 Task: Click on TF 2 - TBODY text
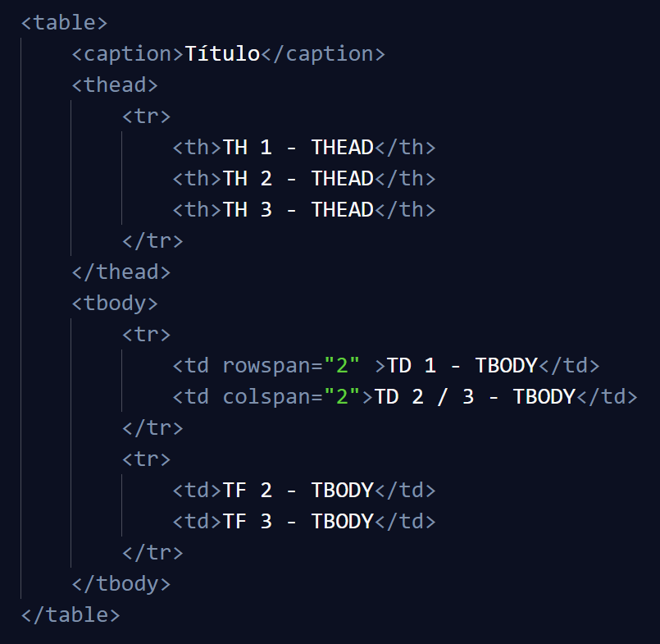coord(298,491)
